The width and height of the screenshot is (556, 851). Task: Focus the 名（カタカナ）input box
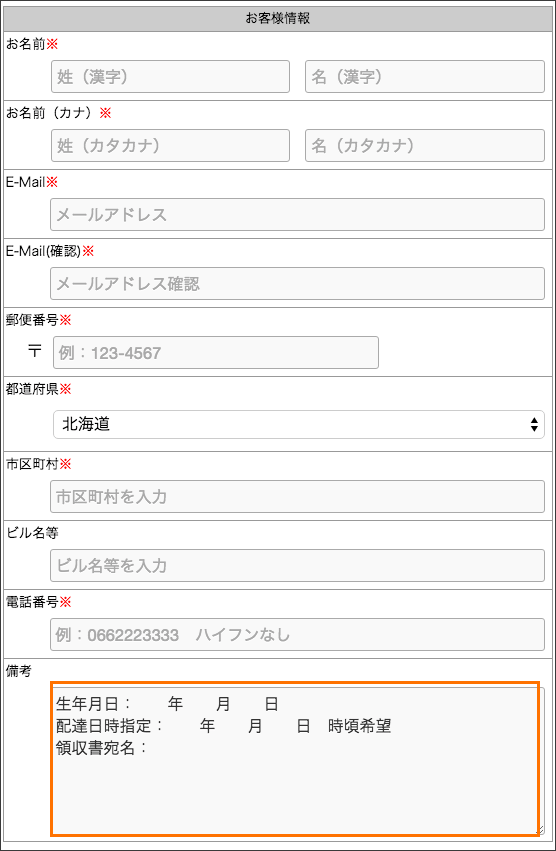(425, 145)
